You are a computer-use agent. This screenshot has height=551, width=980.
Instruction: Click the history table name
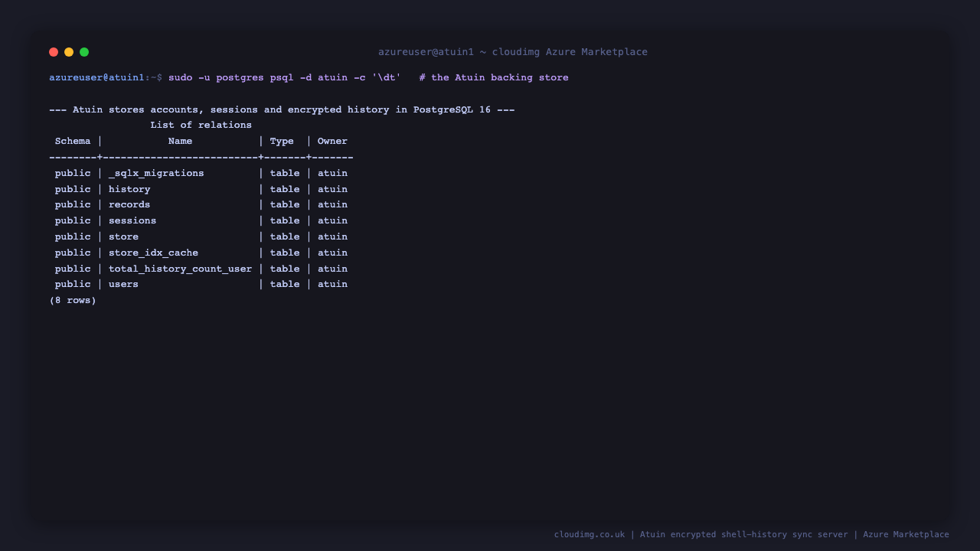pos(129,189)
